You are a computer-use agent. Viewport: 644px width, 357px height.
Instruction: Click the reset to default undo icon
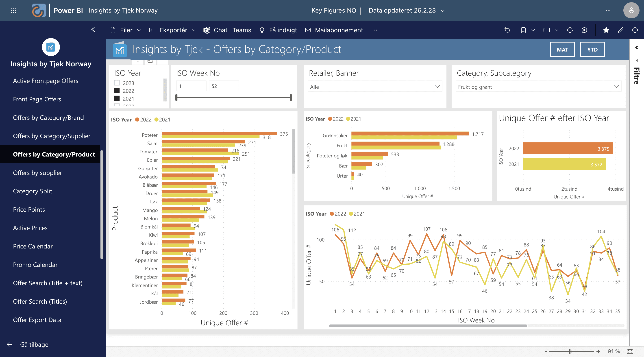[x=507, y=30]
